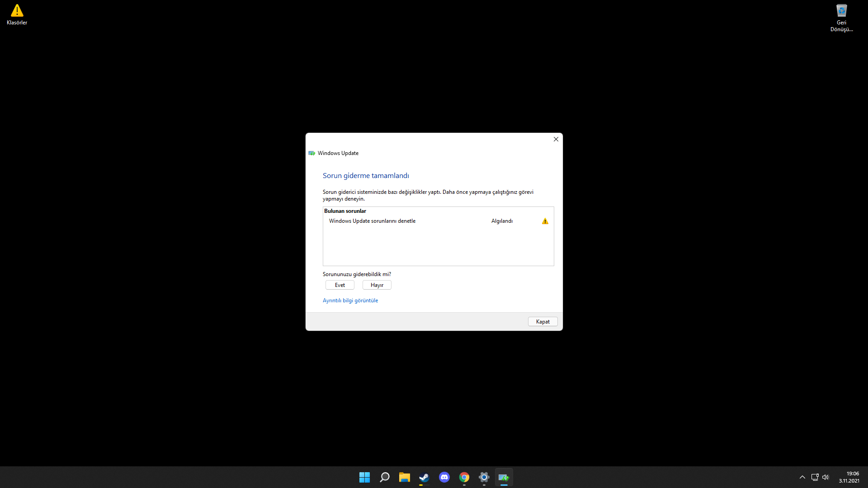Select Windows Update sorunlarını denetle item
This screenshot has width=868, height=488.
click(372, 221)
